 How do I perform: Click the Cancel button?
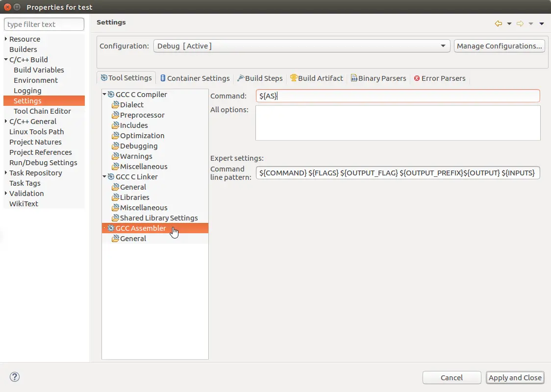click(x=451, y=377)
